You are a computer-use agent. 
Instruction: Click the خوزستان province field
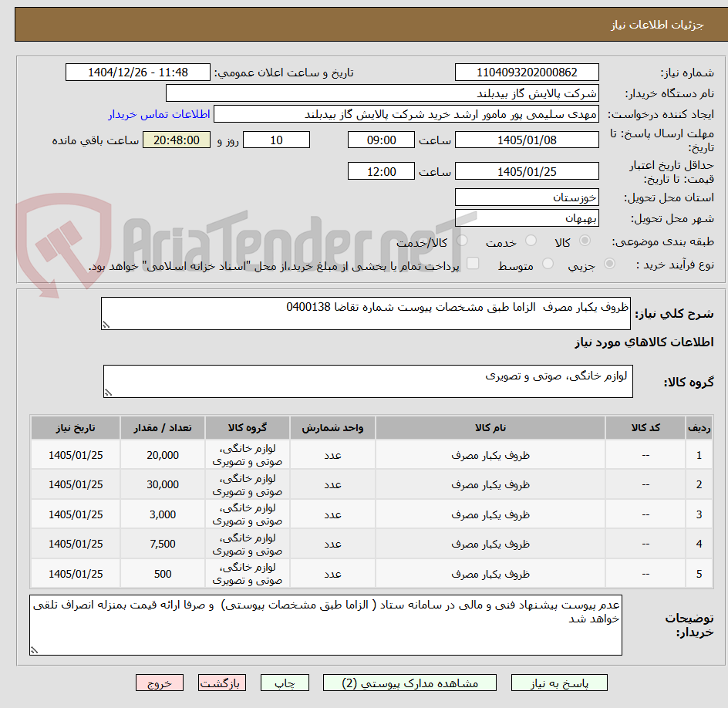[x=527, y=197]
